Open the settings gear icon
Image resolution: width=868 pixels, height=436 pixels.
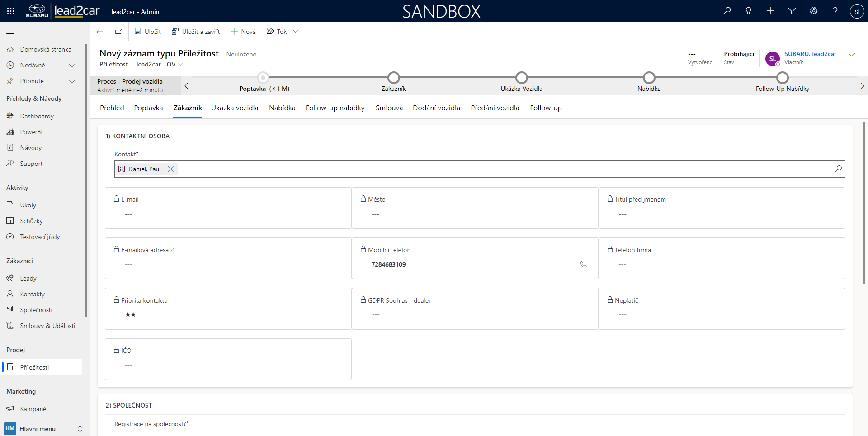point(814,11)
